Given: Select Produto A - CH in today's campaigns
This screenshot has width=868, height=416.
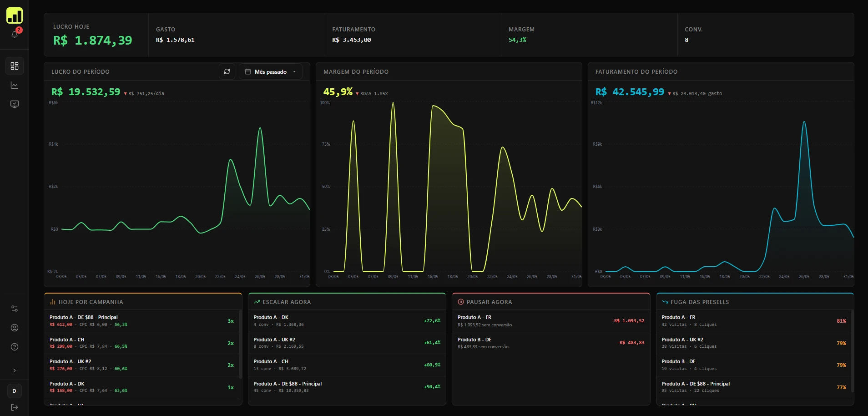Looking at the screenshot, I should (x=142, y=343).
